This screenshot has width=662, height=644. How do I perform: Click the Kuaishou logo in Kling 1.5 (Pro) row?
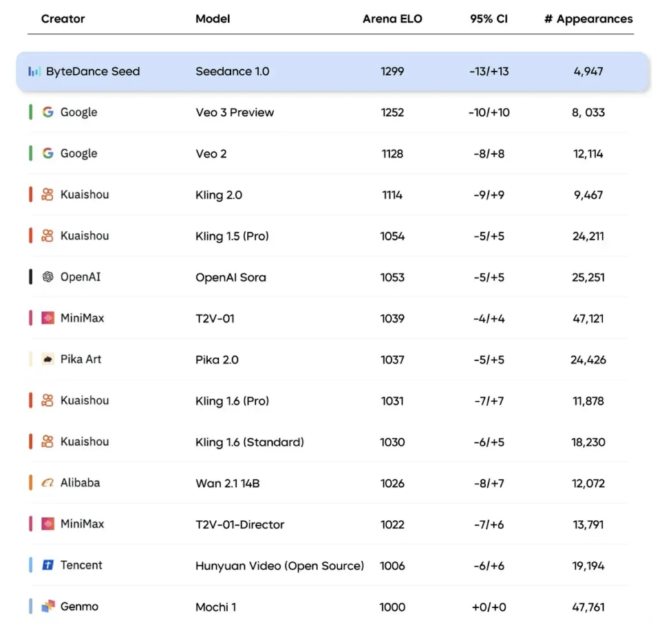click(47, 235)
